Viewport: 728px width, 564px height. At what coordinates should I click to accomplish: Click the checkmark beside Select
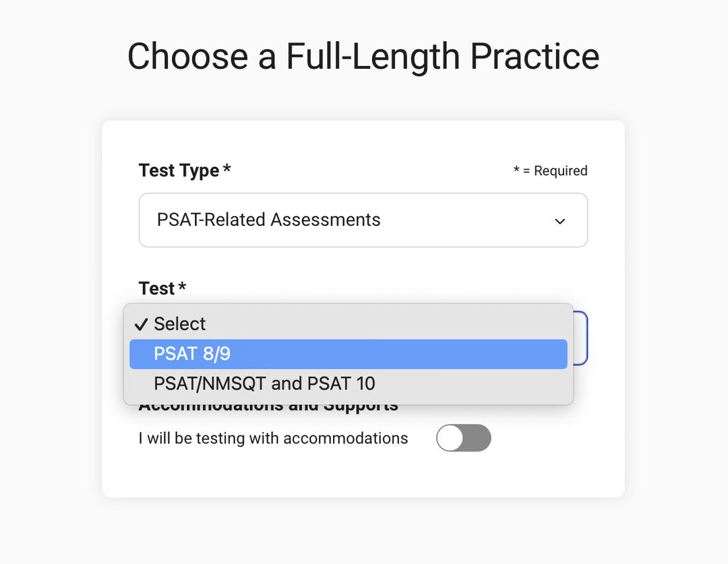coord(141,324)
